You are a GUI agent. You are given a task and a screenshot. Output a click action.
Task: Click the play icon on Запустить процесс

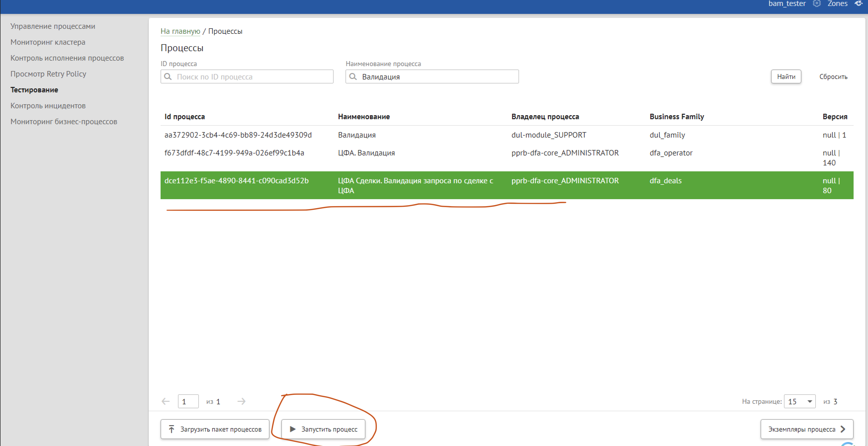point(293,429)
